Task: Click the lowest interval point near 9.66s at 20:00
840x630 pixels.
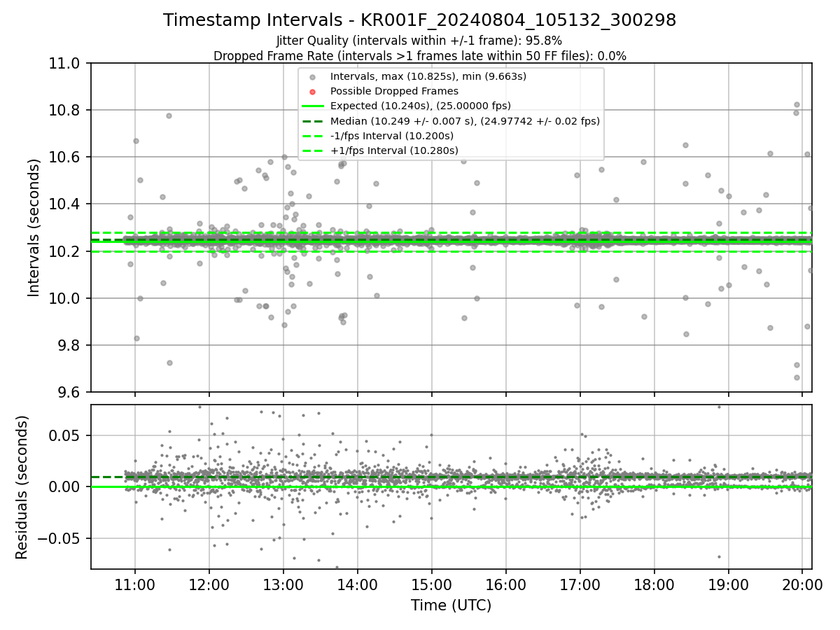Action: 797,377
